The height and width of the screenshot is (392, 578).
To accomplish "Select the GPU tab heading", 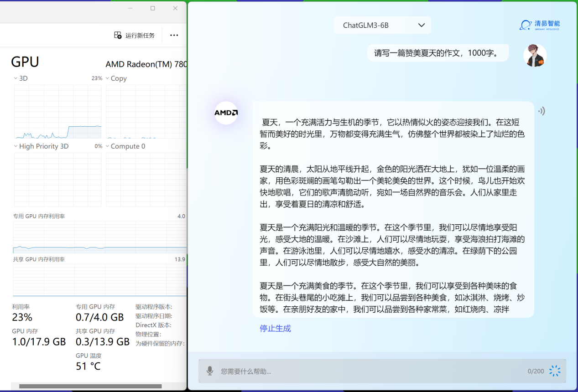I will (25, 62).
